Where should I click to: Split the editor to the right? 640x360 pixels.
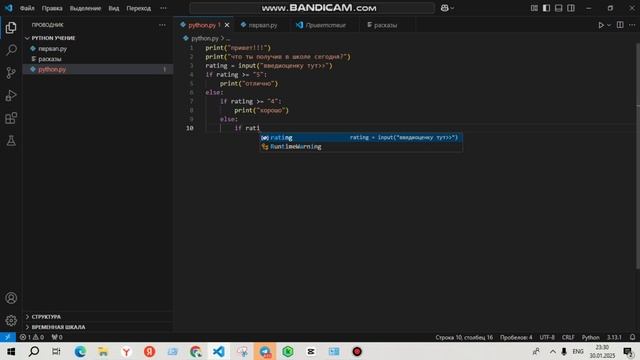pos(620,25)
